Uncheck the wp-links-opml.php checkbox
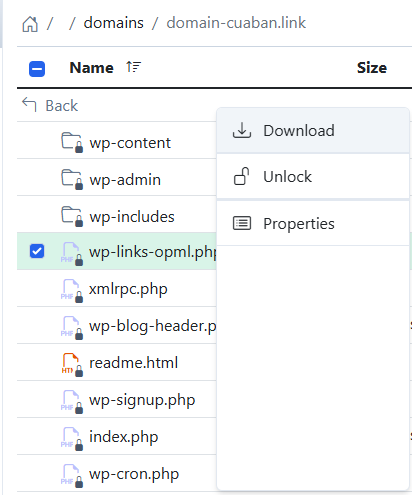This screenshot has width=412, height=495. point(37,251)
